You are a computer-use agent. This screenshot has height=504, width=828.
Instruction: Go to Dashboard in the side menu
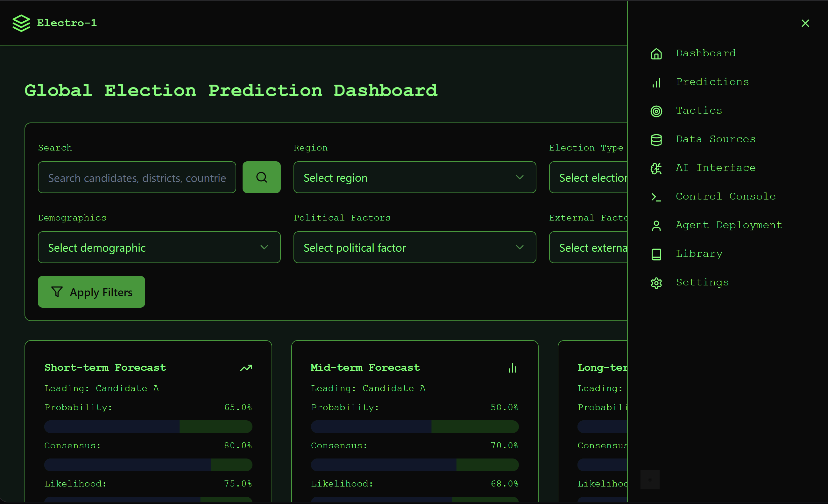pyautogui.click(x=706, y=53)
